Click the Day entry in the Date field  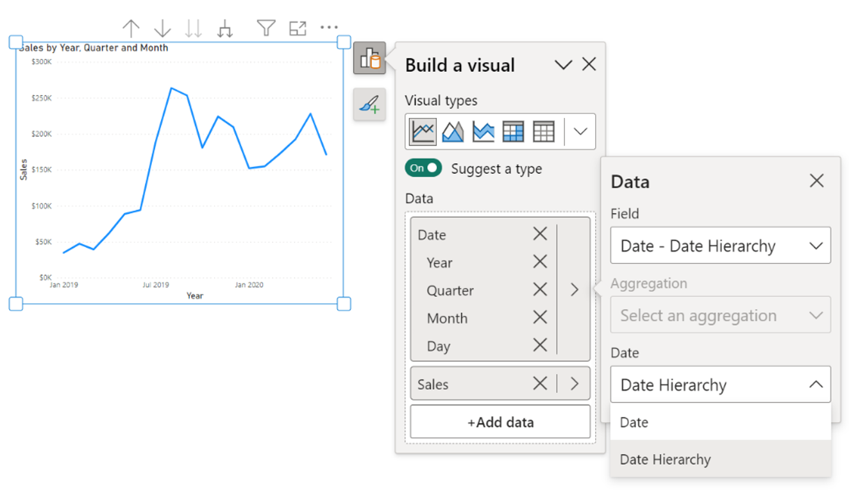(439, 346)
